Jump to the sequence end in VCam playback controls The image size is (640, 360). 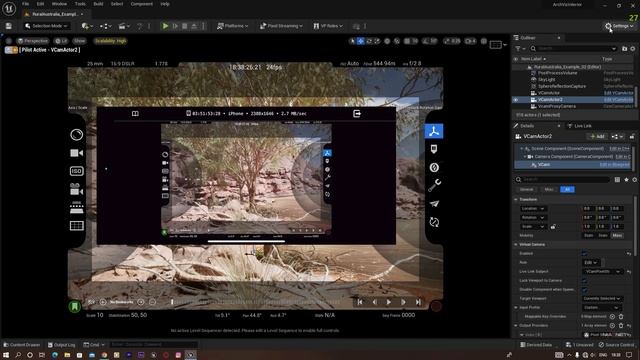point(418,302)
